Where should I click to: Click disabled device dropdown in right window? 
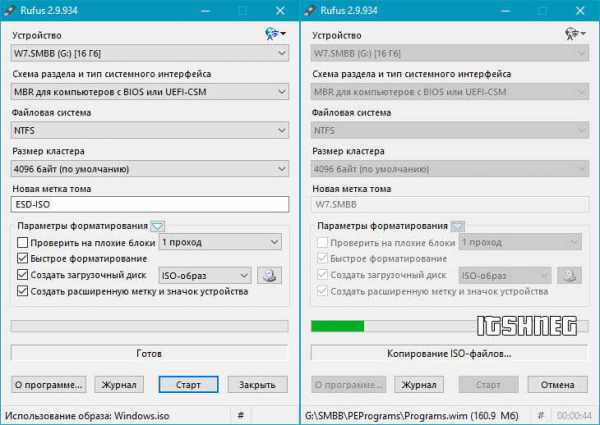coord(450,53)
